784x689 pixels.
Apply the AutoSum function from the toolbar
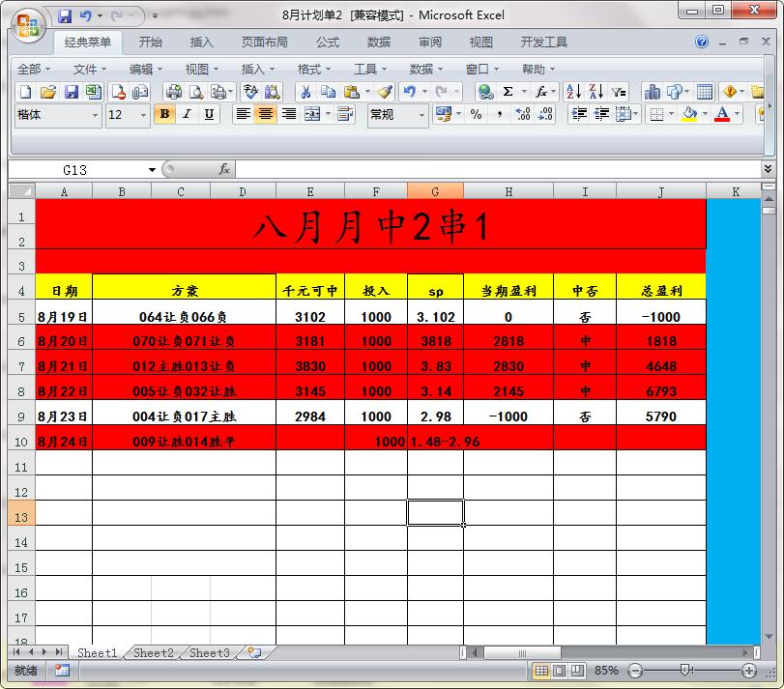tap(508, 92)
